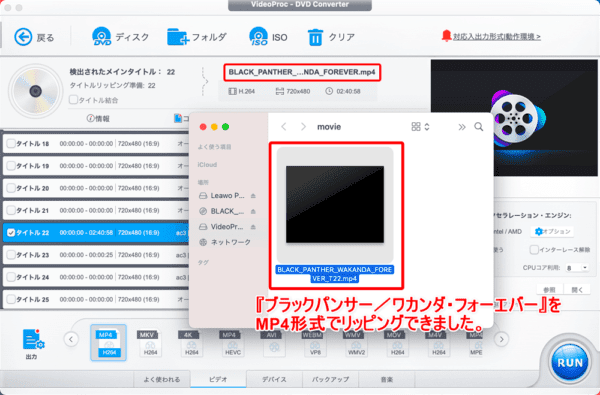Check the タイトル 23 checkbox

11,255
